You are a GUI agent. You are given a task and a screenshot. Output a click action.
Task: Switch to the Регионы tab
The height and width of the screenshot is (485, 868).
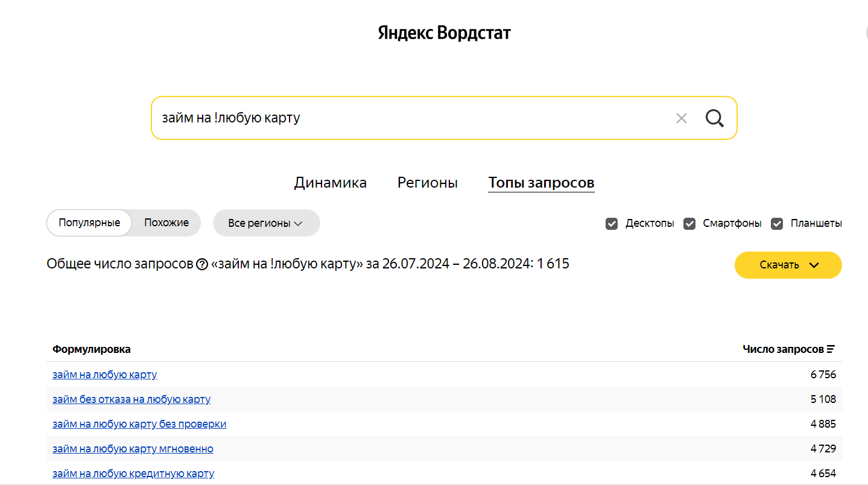click(428, 183)
